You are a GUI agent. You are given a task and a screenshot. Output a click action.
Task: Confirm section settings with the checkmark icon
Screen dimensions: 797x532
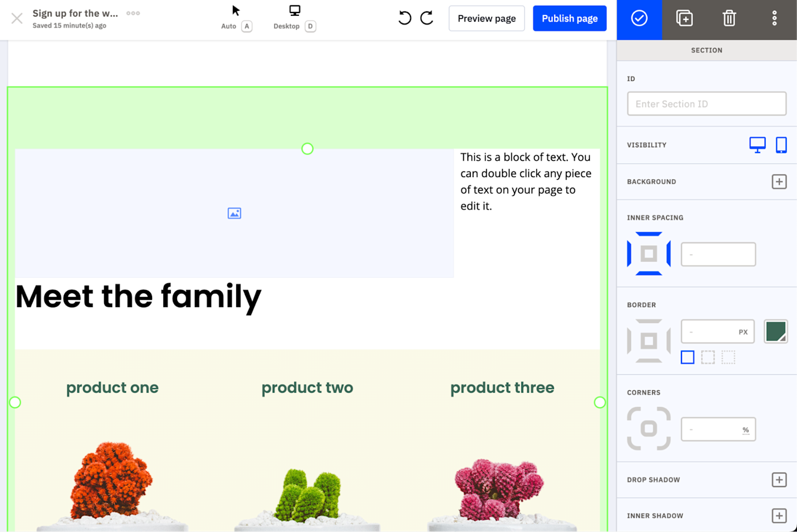click(x=639, y=19)
